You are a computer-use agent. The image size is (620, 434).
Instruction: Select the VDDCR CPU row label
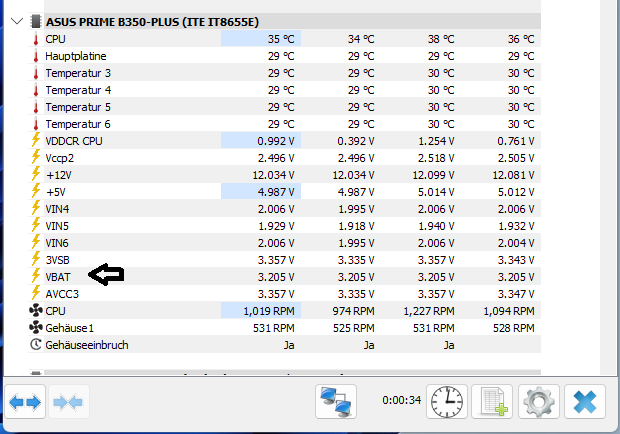tap(74, 141)
